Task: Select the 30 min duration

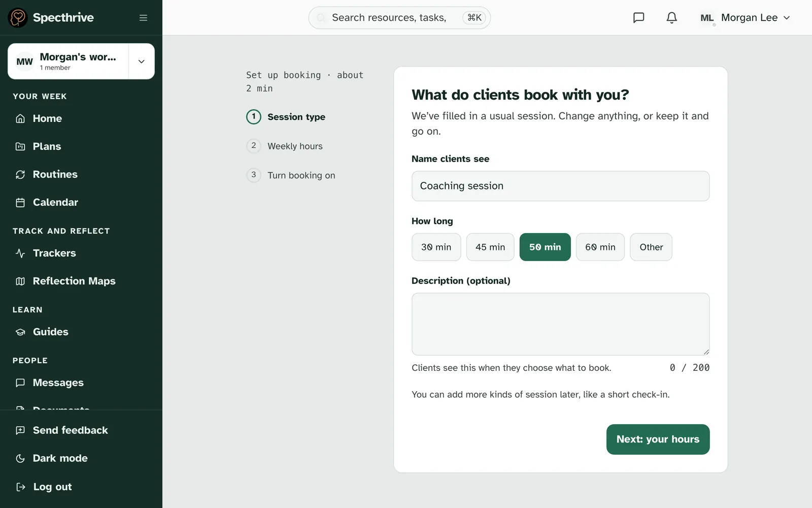Action: 436,247
